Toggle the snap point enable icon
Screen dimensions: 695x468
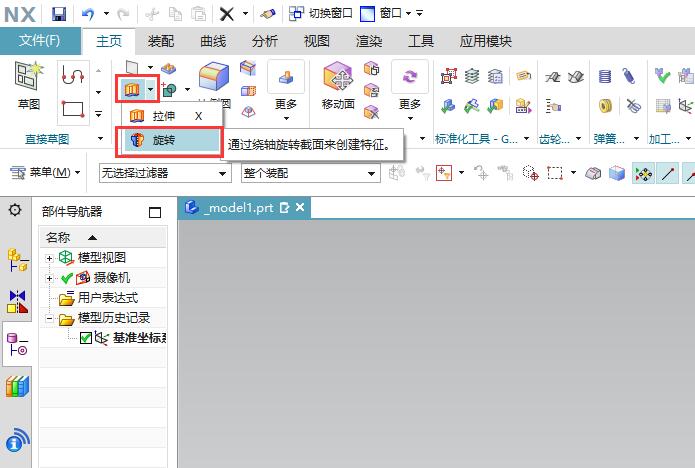point(644,173)
